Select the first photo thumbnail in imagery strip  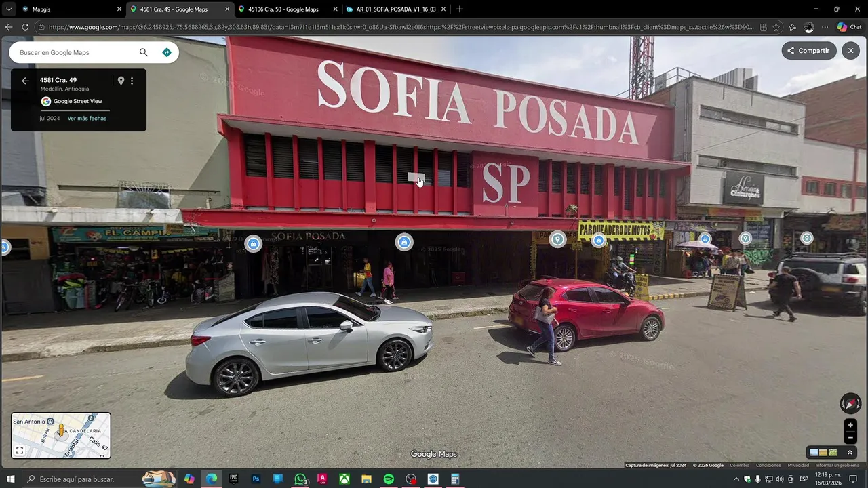coord(814,453)
